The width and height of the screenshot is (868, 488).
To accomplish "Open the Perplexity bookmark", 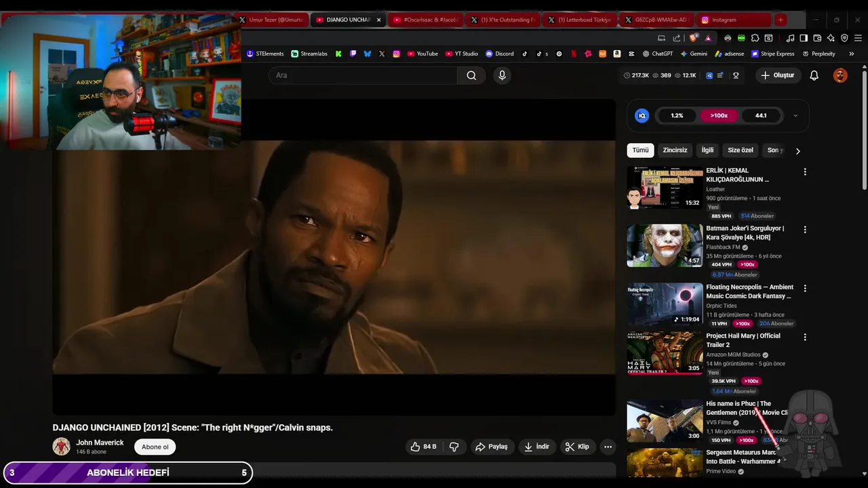I will pos(819,54).
